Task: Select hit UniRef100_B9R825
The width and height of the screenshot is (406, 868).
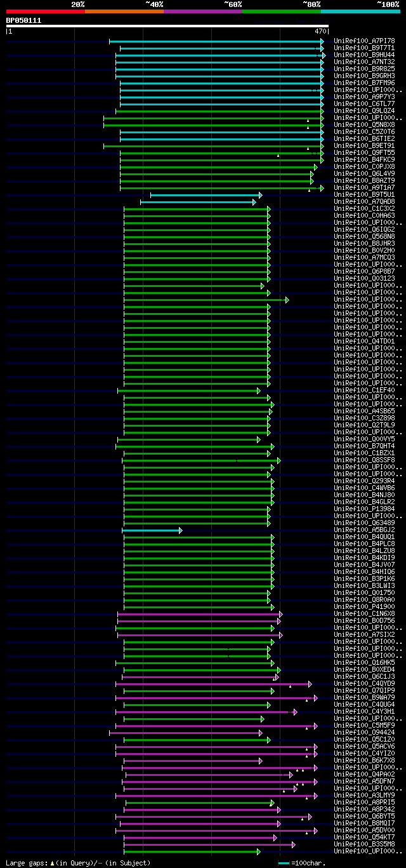Action: 364,69
